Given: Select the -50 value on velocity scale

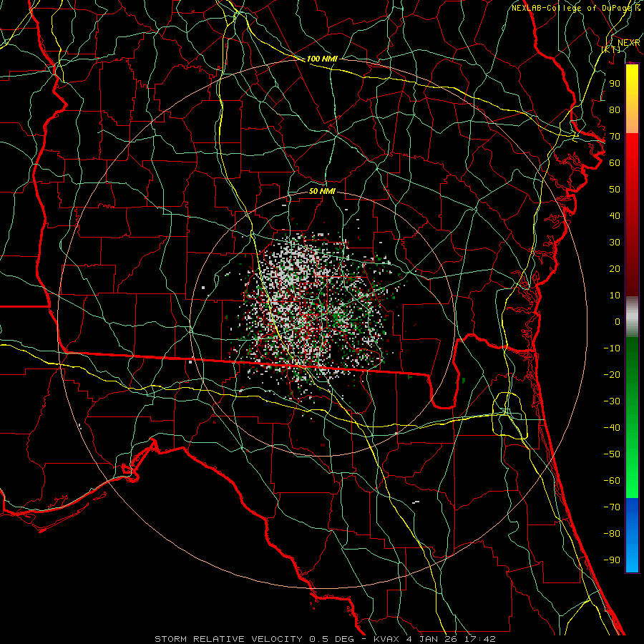Looking at the screenshot, I should [612, 454].
